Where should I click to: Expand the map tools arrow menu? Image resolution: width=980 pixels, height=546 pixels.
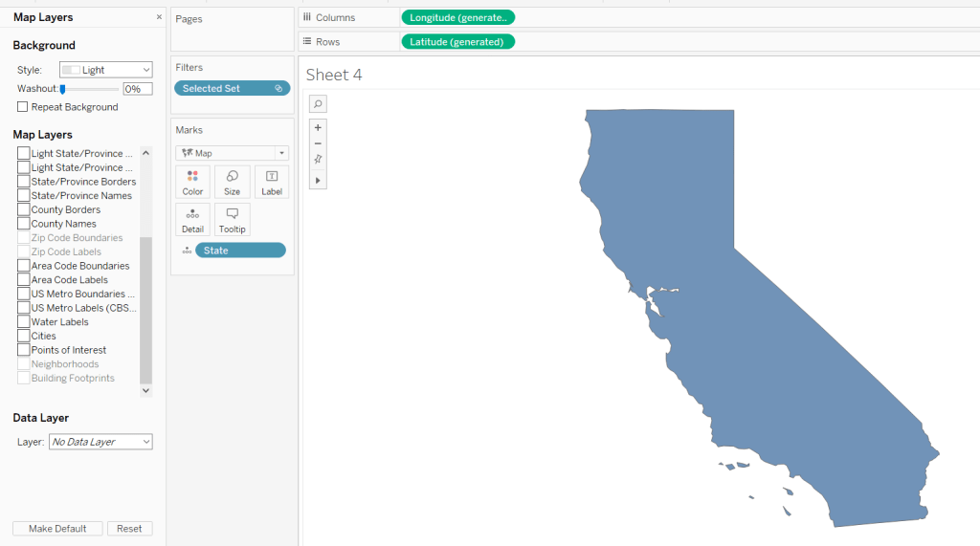click(x=319, y=180)
